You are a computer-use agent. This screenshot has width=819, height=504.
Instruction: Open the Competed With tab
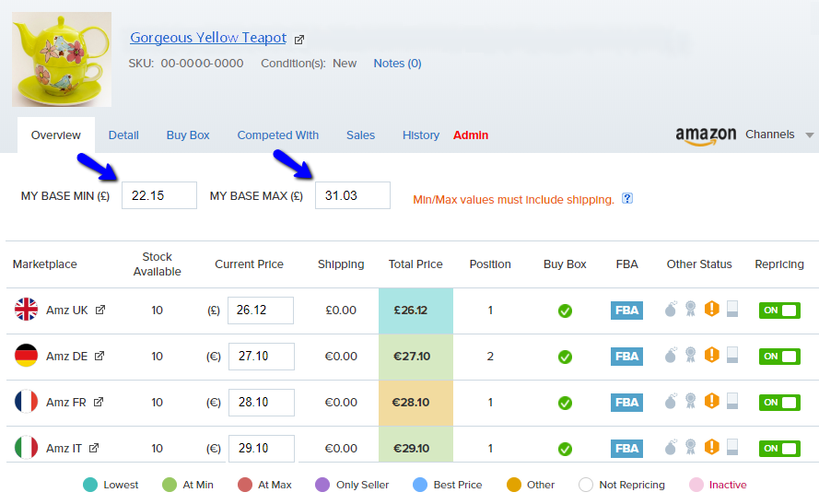(x=278, y=135)
